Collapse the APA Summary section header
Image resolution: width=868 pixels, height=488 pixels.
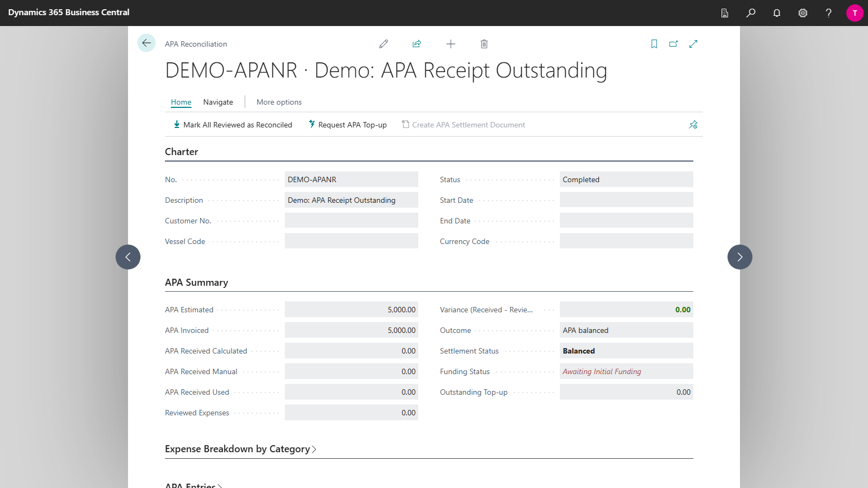click(x=196, y=282)
